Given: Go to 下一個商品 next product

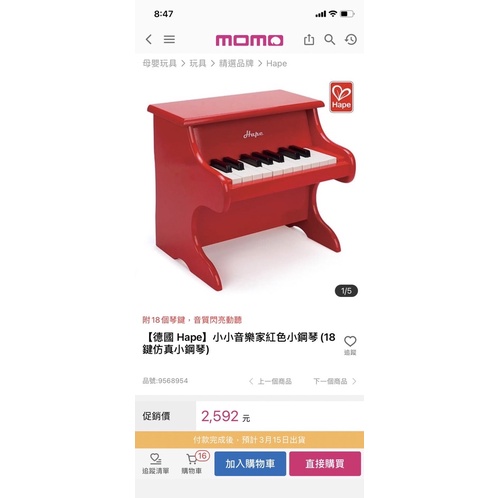Looking at the screenshot, I should point(335,381).
